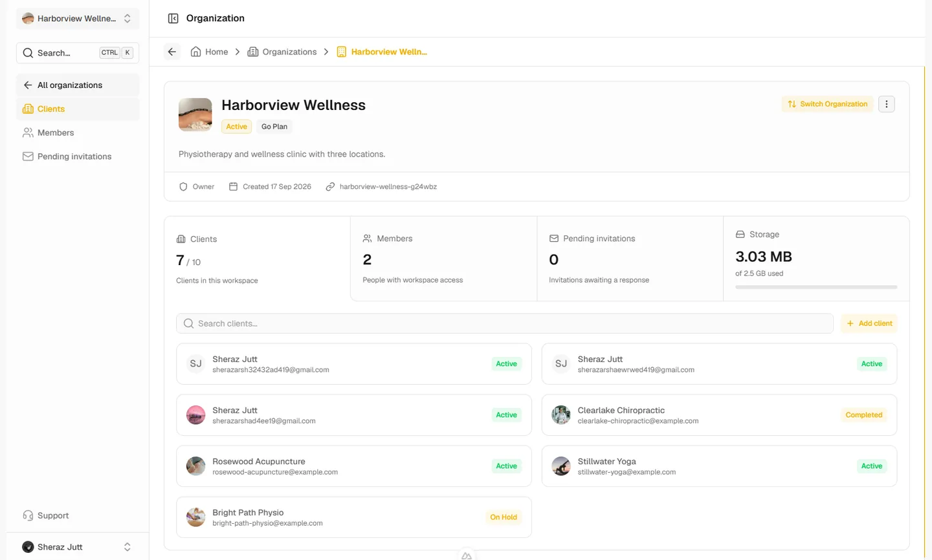Click the search magnifier icon in sidebar
The height and width of the screenshot is (560, 932).
click(28, 53)
